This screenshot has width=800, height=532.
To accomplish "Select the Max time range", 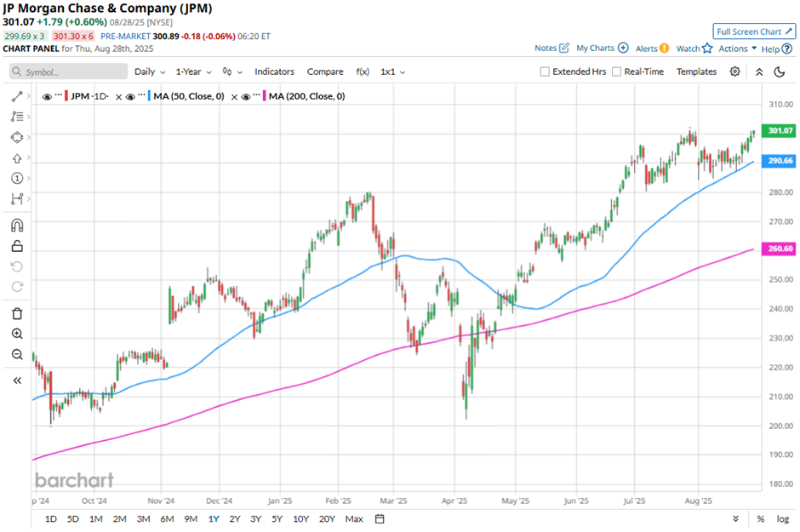I will (354, 519).
